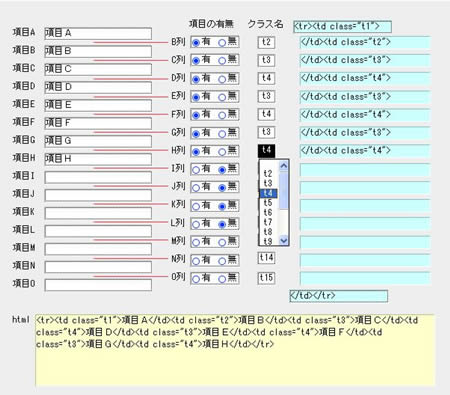Pick t2 in the open dropdown list
Image resolution: width=450 pixels, height=395 pixels.
(268, 174)
